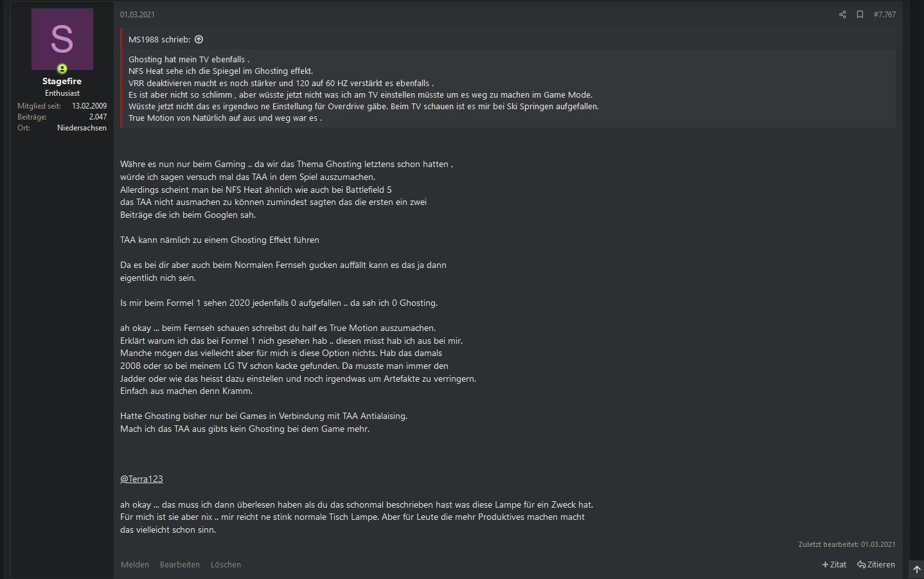Screen dimensions: 924x579
Task: Click Zitieren to reply with quote
Action: pos(876,564)
